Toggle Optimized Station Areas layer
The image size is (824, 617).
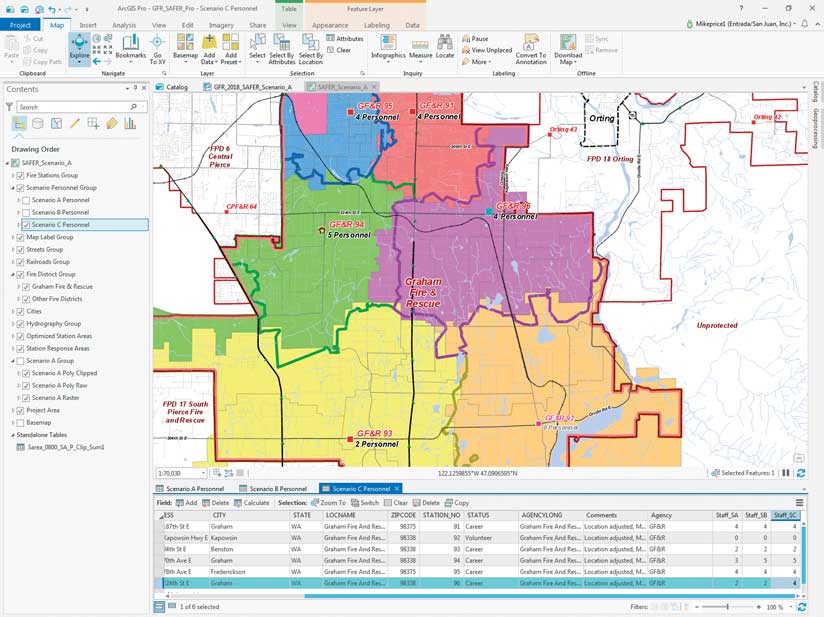(x=20, y=336)
